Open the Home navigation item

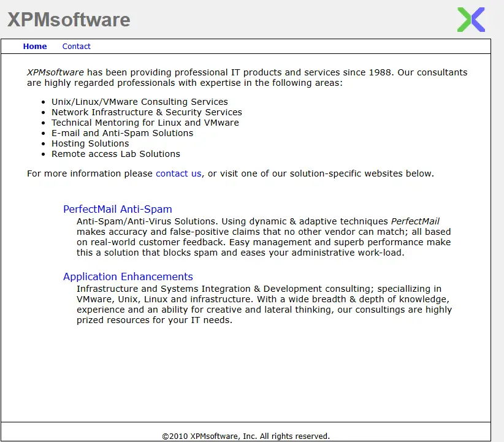[x=35, y=47]
